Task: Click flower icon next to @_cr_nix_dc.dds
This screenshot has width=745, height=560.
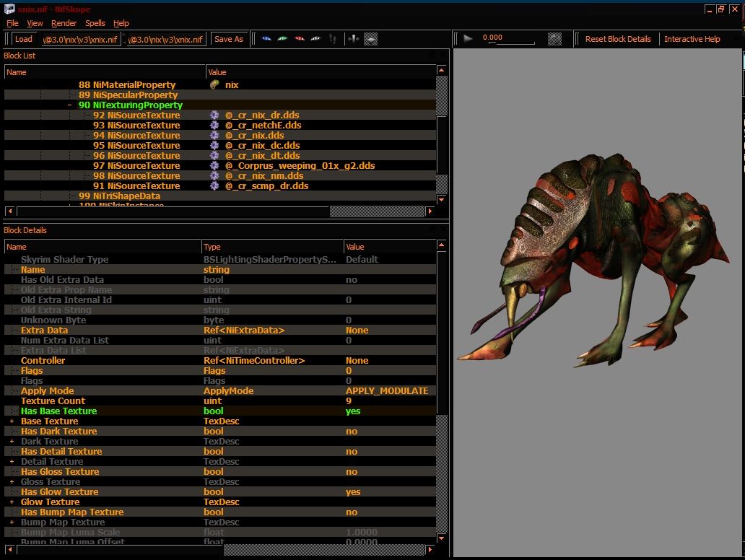Action: (214, 145)
